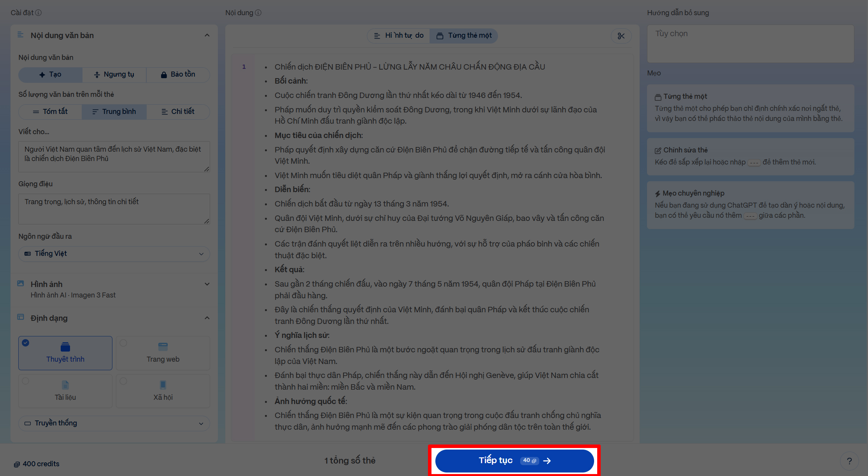Viewport: 868px width, 476px height.
Task: Click the Từng thẻ một tip card
Action: 751,108
